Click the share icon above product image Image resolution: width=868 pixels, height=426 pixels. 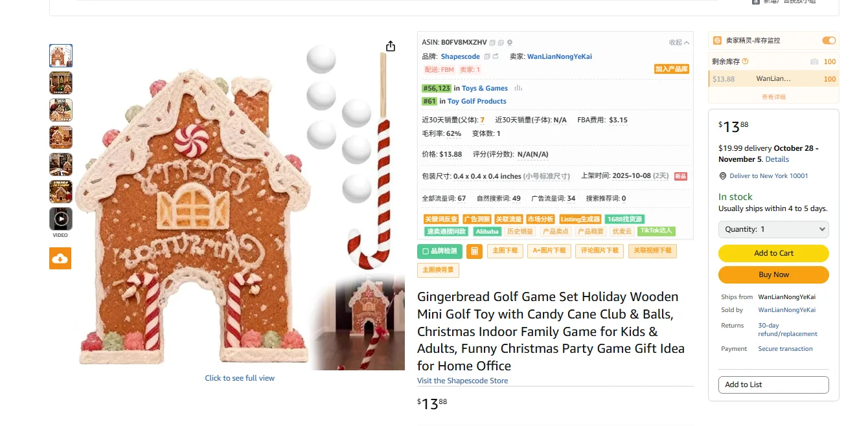coord(390,46)
